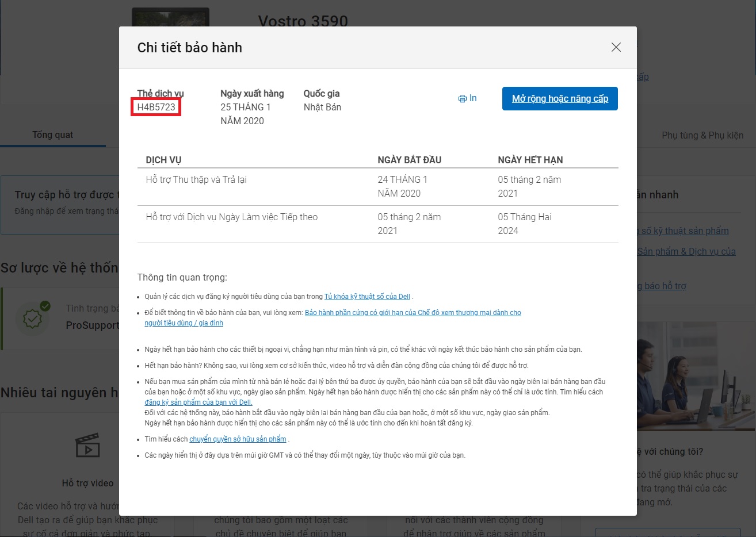The width and height of the screenshot is (756, 537).
Task: Click the NGÀY HẾT HẠN column header
Action: [x=530, y=160]
